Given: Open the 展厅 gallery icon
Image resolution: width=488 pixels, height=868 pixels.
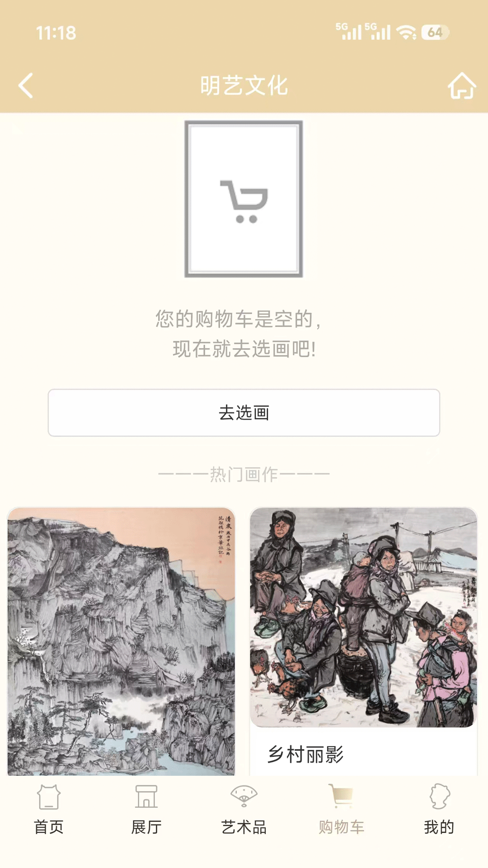Looking at the screenshot, I should point(146,797).
